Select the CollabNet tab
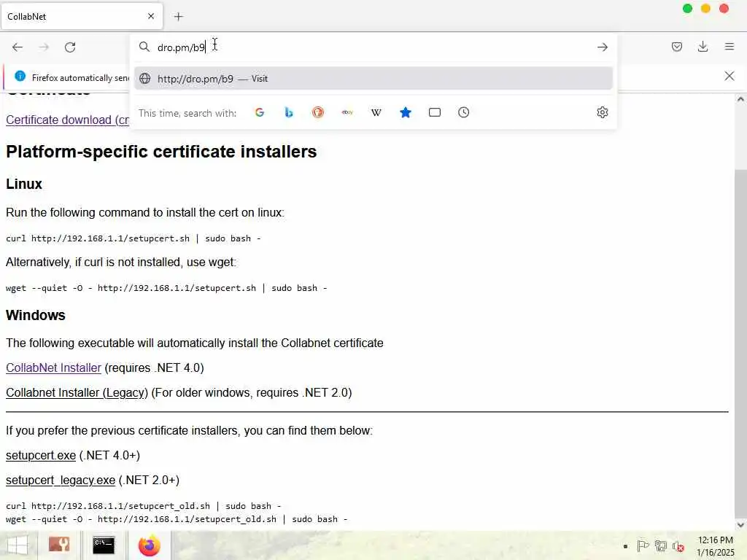The height and width of the screenshot is (560, 747). click(82, 16)
